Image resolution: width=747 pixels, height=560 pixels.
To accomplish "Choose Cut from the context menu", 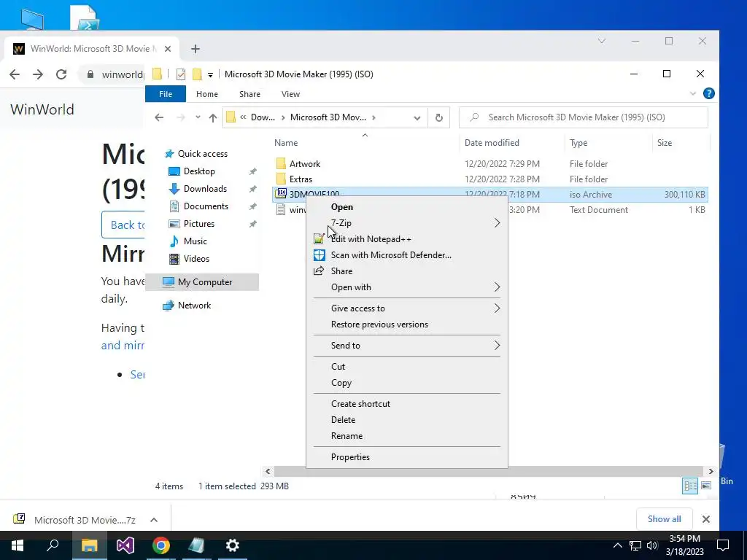I will [x=407, y=366].
